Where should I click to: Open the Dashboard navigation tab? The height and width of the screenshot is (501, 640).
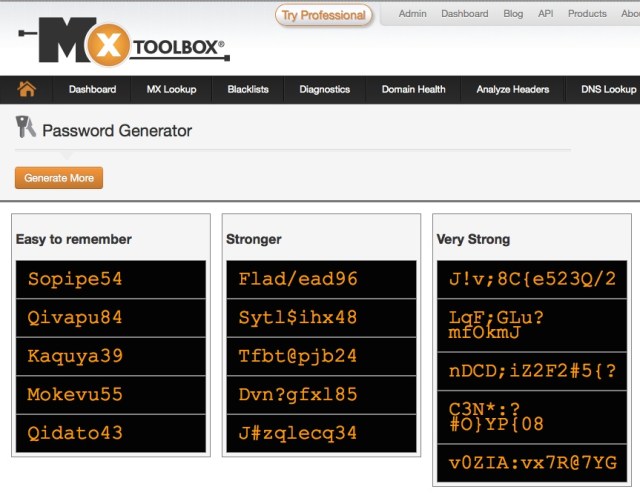(x=92, y=89)
